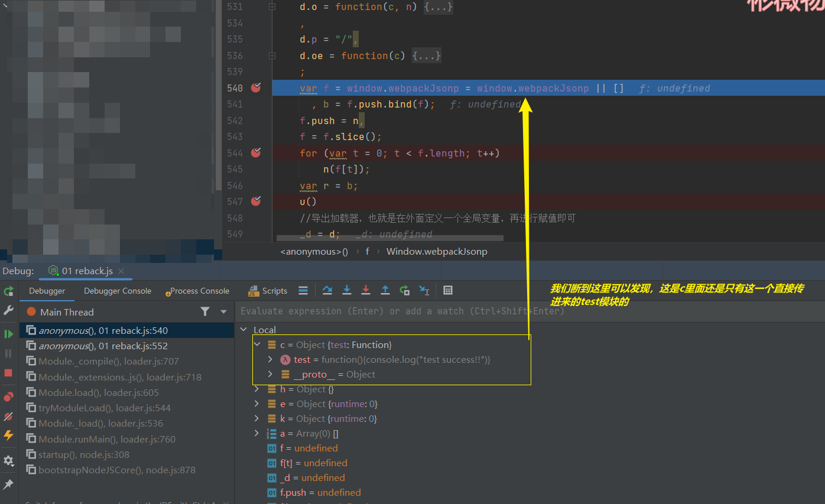Image resolution: width=825 pixels, height=504 pixels.
Task: Click the evaluate expression input field
Action: [x=530, y=311]
